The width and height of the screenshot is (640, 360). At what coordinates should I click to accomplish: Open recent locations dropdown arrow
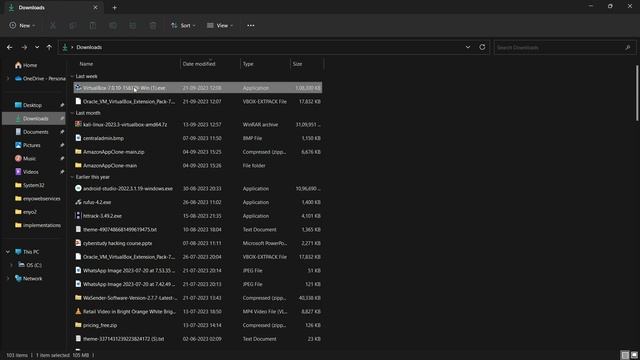tap(37, 47)
